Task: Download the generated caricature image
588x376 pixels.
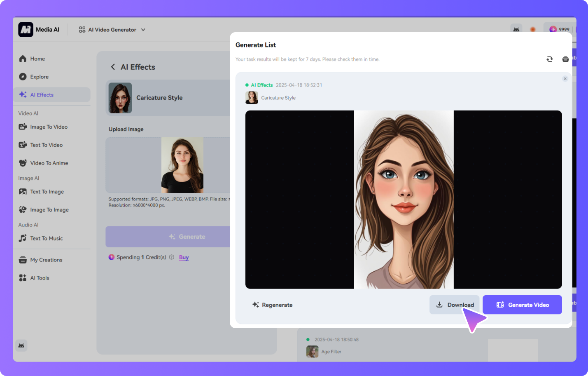Action: point(454,305)
